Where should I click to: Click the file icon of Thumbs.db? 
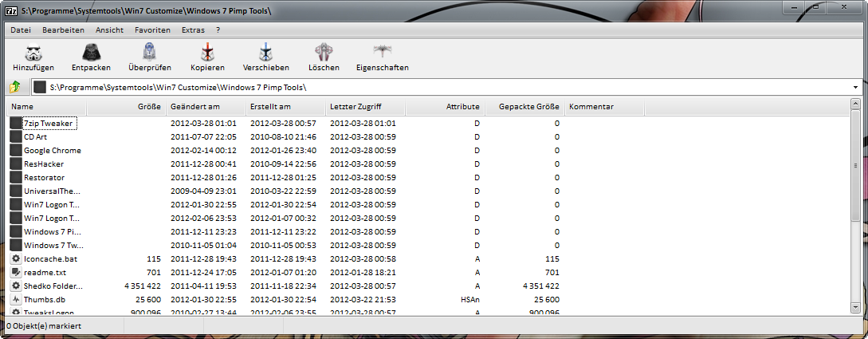[15, 300]
